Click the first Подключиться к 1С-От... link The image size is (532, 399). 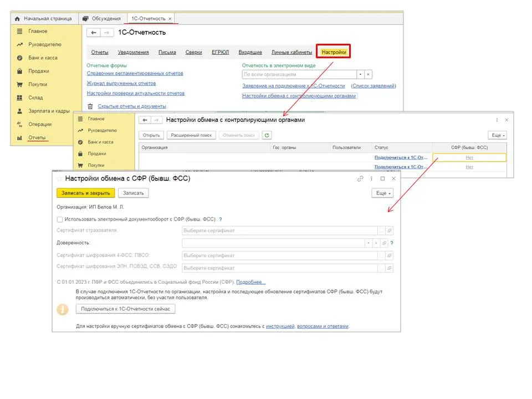tap(401, 157)
